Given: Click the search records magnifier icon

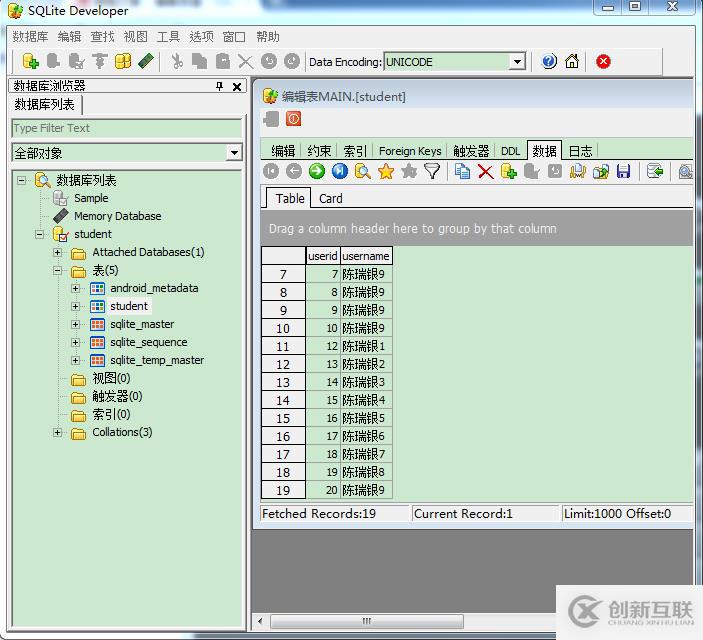Looking at the screenshot, I should pyautogui.click(x=363, y=171).
